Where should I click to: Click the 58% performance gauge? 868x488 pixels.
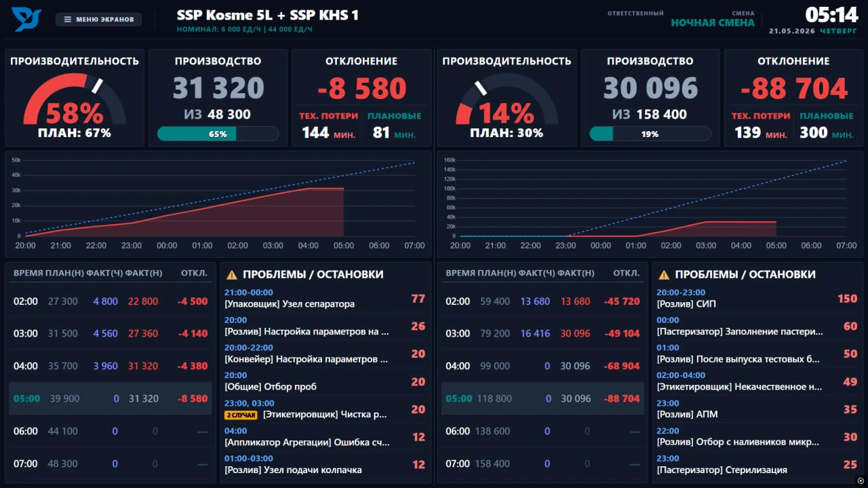[x=75, y=100]
